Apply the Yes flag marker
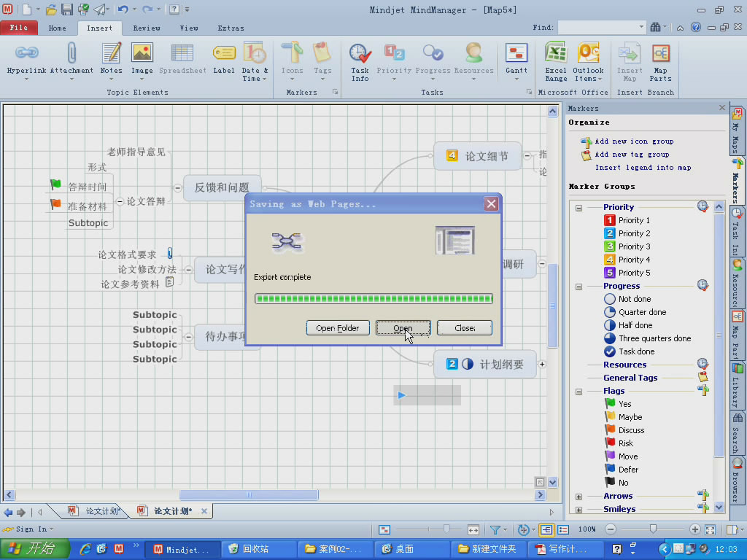747x560 pixels. [x=617, y=404]
